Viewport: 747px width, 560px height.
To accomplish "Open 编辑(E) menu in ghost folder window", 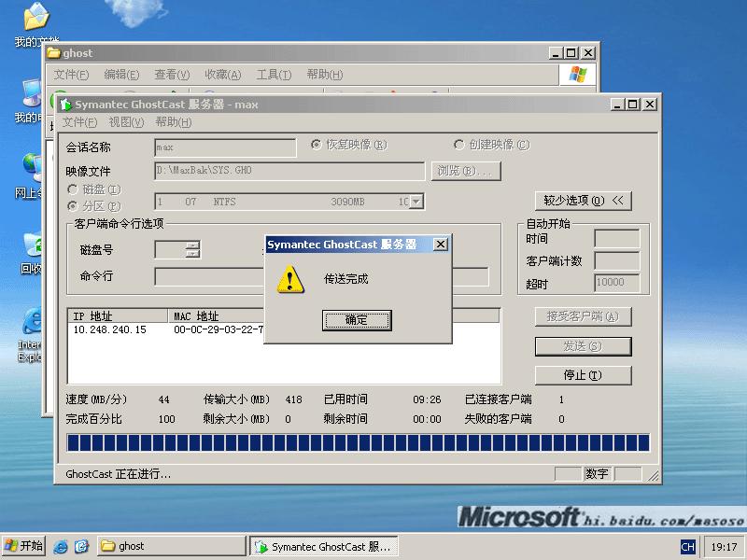I will click(121, 75).
